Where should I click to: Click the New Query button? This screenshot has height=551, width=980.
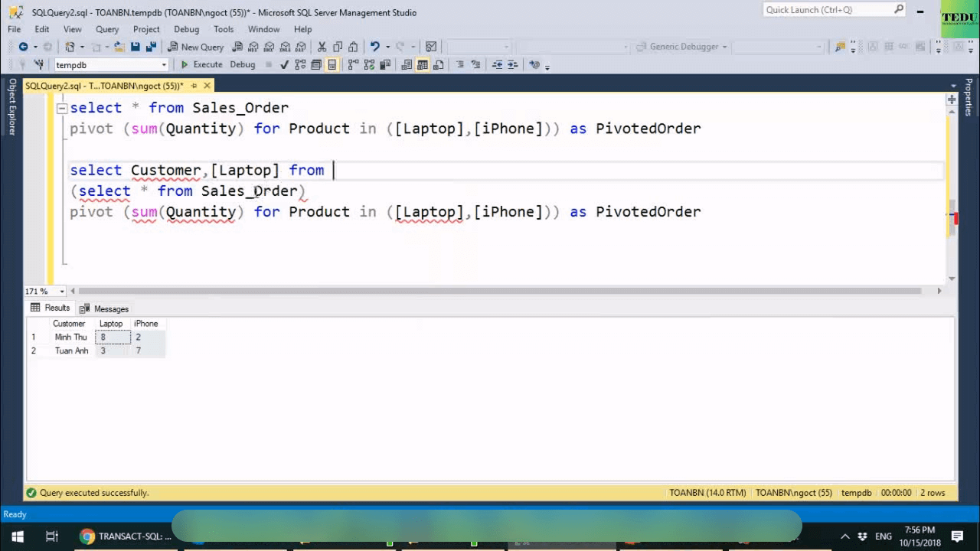[x=196, y=47]
